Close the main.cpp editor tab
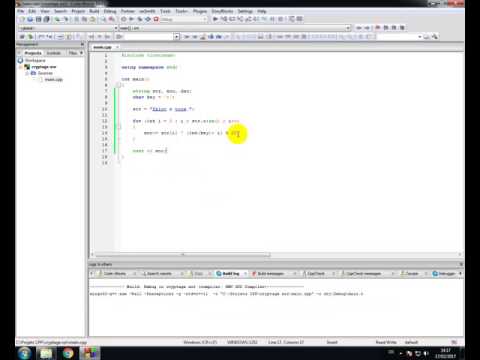This screenshot has width=480, height=360. point(117,47)
